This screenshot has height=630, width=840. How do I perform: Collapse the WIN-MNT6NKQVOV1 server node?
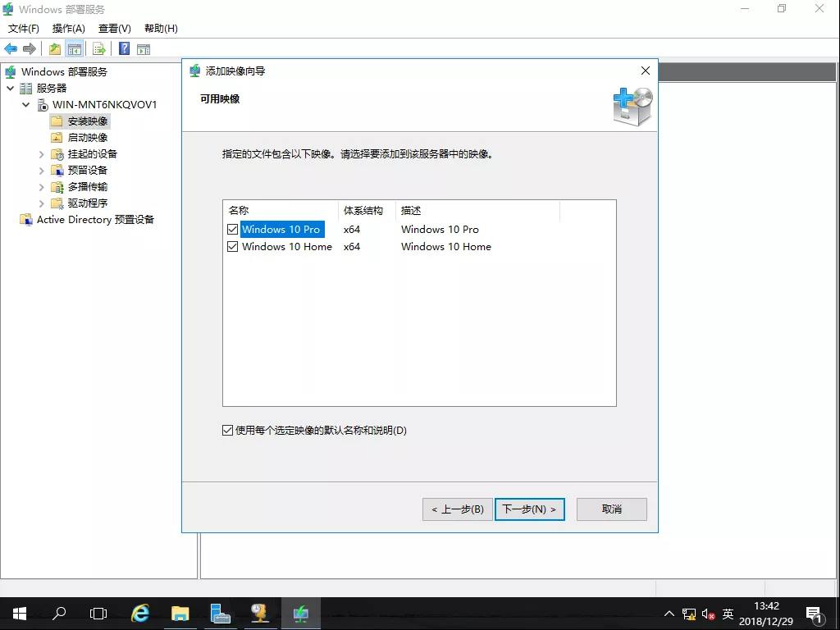coord(26,105)
